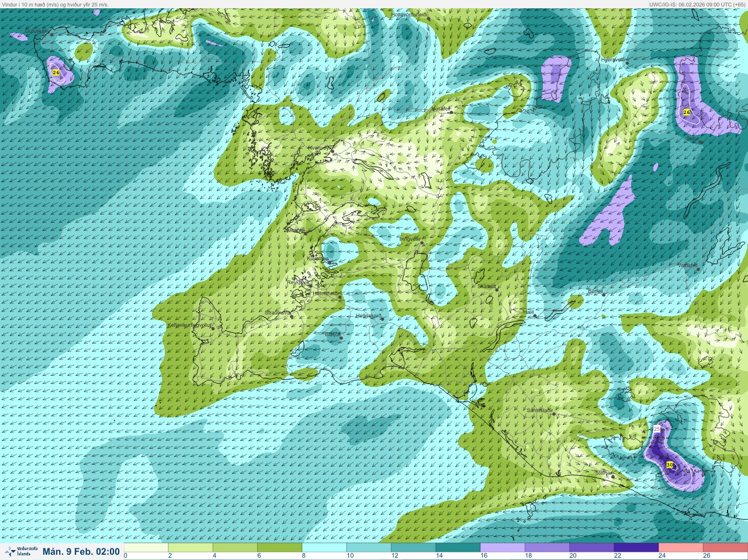Pick the 22–24 m/s dark indigo legend swatch

click(x=636, y=548)
